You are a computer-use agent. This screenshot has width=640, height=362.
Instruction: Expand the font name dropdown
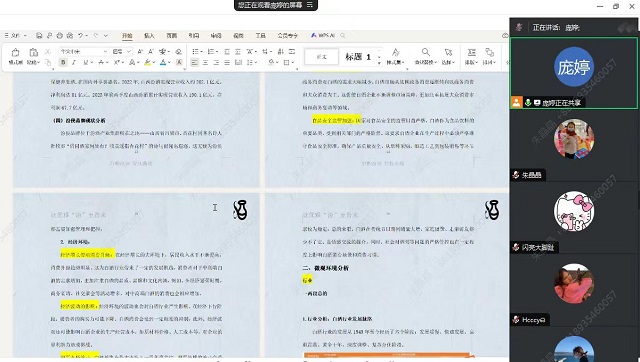tap(105, 51)
